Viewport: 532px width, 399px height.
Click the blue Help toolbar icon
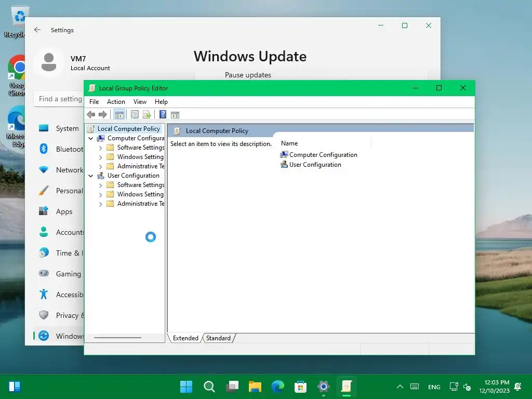163,115
